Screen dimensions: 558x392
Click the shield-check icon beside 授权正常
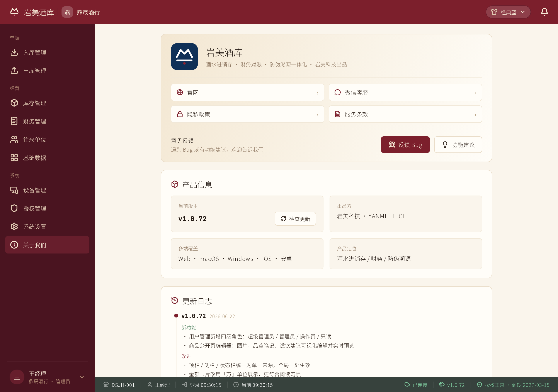[x=479, y=384]
